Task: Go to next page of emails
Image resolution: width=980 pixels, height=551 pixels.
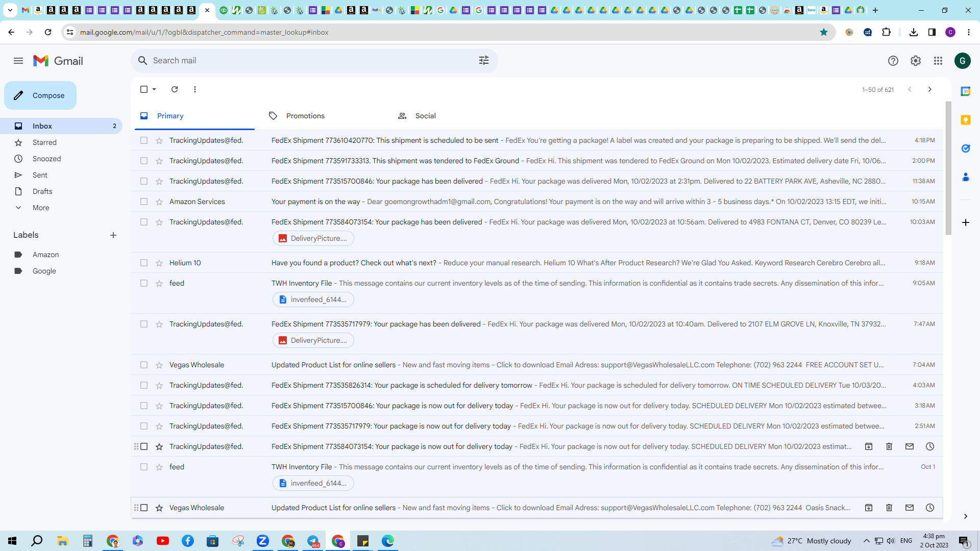Action: click(930, 89)
